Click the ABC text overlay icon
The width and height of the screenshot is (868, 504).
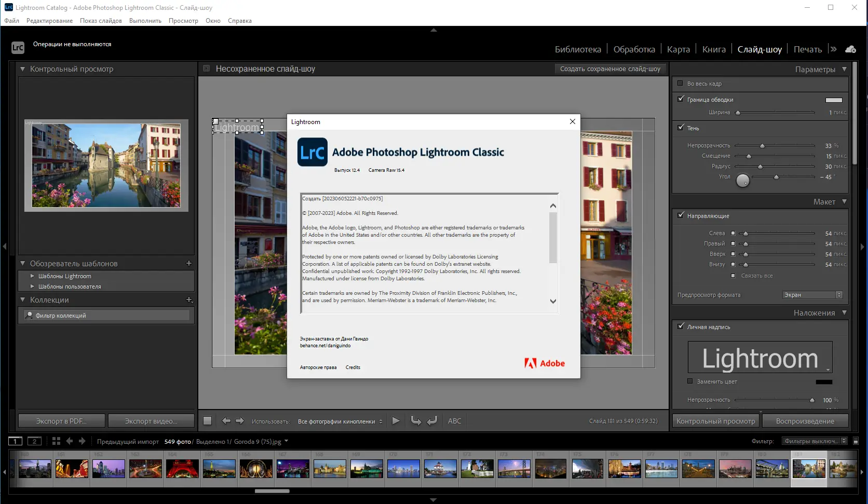pyautogui.click(x=455, y=421)
